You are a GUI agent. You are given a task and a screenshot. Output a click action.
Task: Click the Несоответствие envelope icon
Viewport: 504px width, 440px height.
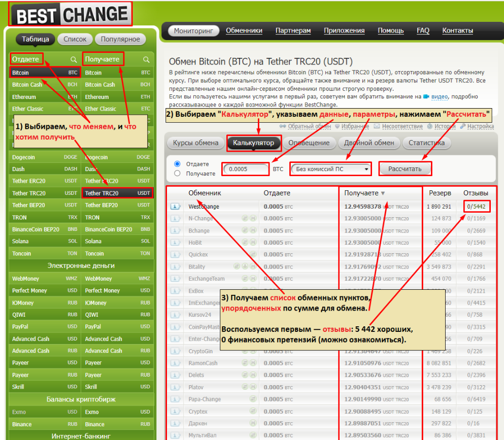[x=377, y=126]
